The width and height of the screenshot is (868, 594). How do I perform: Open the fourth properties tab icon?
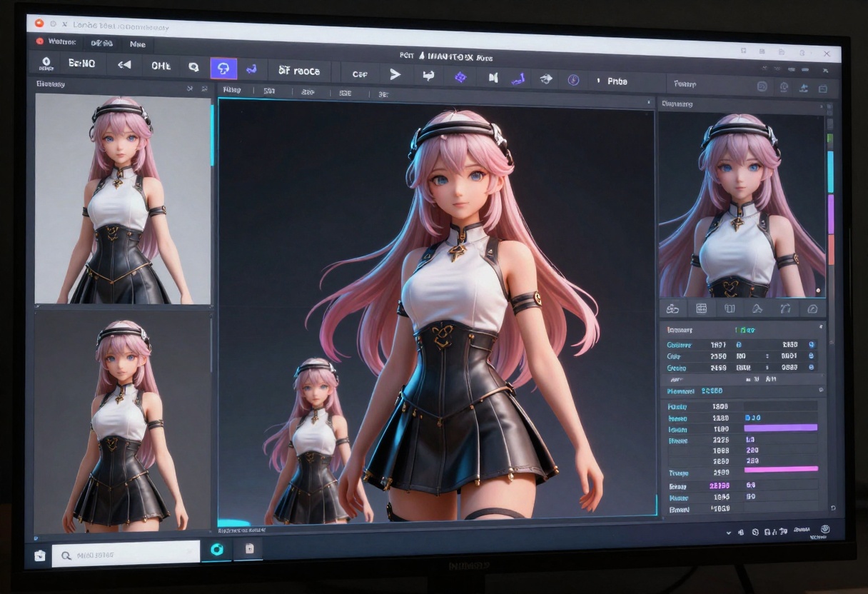click(x=757, y=308)
